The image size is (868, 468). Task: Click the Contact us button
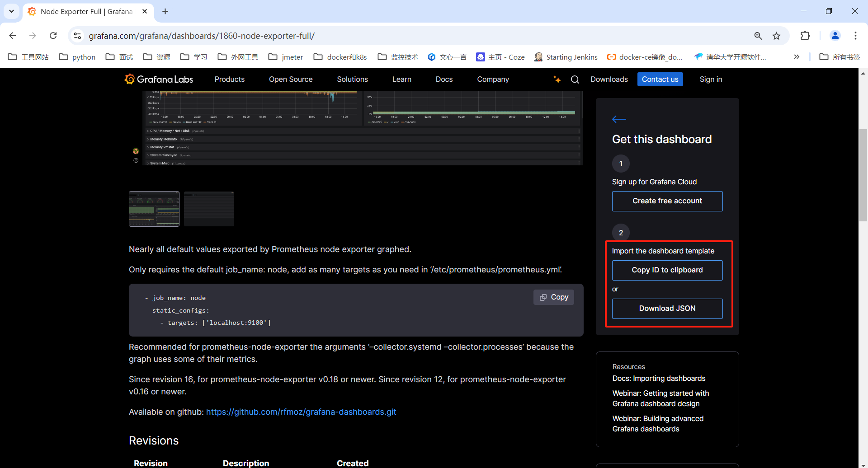coord(660,79)
